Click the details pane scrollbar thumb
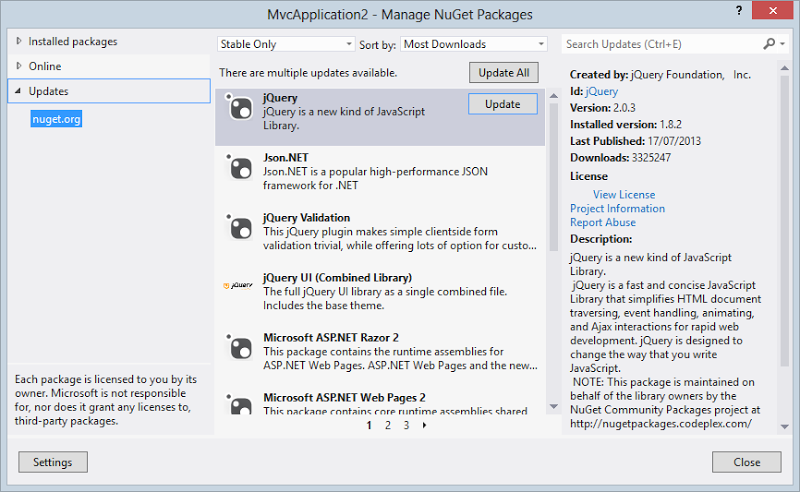The height and width of the screenshot is (492, 800). pos(785,221)
